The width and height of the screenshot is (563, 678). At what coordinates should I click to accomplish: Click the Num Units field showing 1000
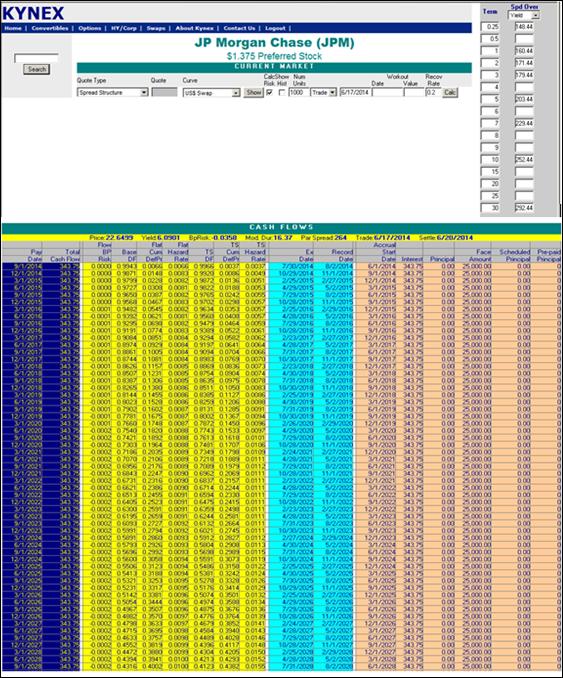(299, 93)
